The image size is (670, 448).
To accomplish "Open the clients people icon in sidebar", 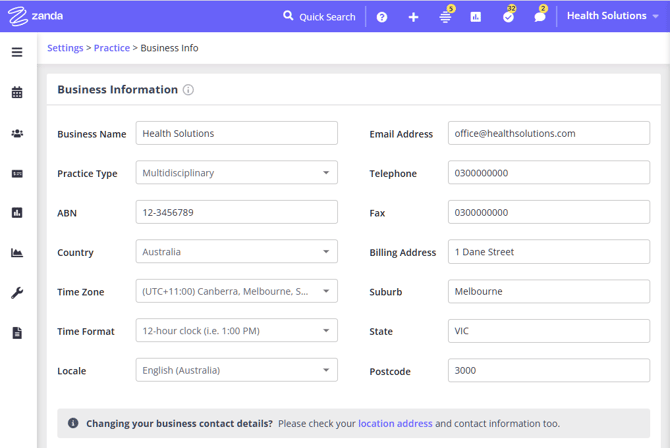I will tap(17, 133).
